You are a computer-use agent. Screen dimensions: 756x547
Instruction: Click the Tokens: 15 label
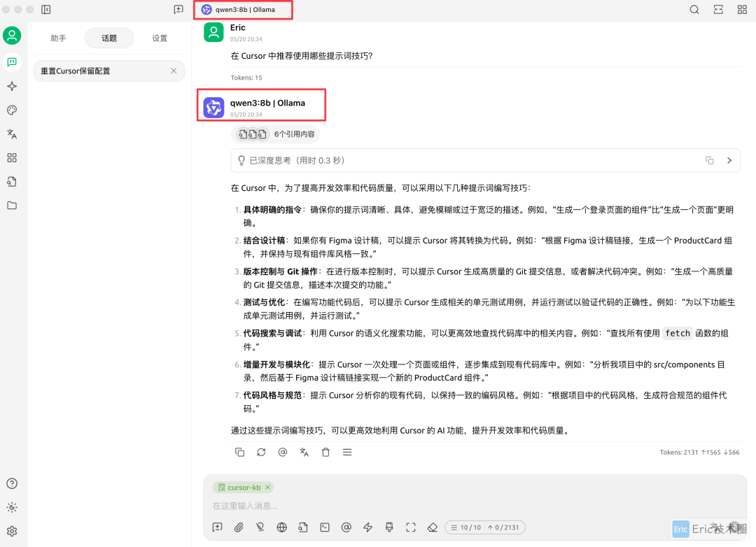[246, 77]
